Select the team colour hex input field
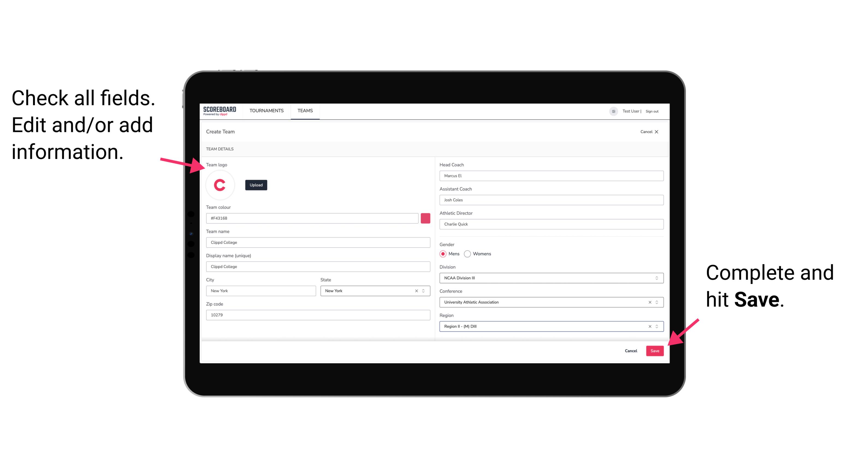Image resolution: width=868 pixels, height=467 pixels. (x=312, y=218)
